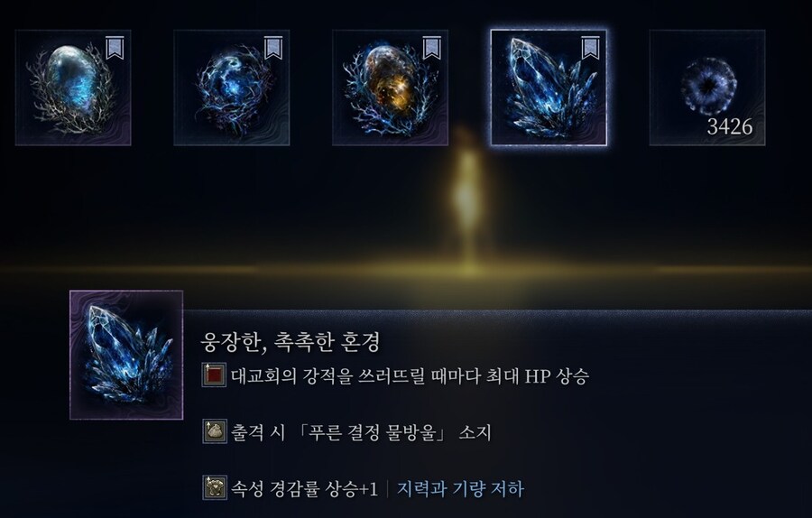This screenshot has width=812, height=518.
Task: Click the red max HP effect icon
Action: tap(214, 375)
